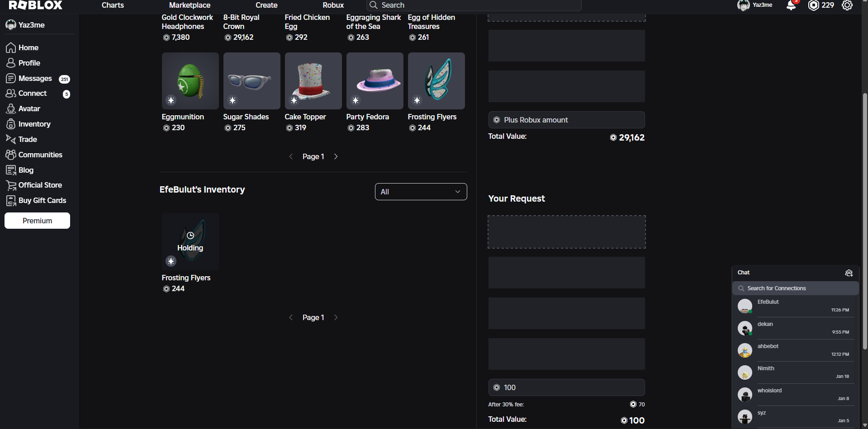Click the Buy Gift Cards icon

pos(11,200)
